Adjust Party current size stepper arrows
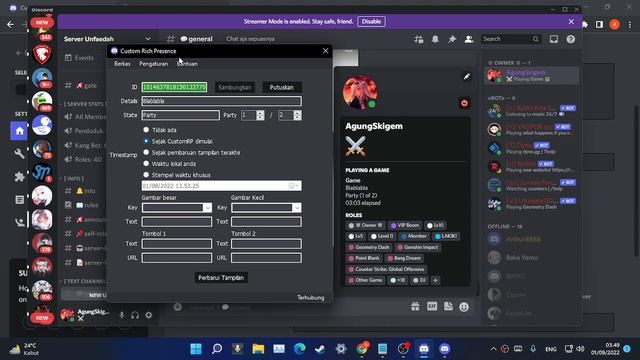Image resolution: width=640 pixels, height=360 pixels. (x=260, y=115)
